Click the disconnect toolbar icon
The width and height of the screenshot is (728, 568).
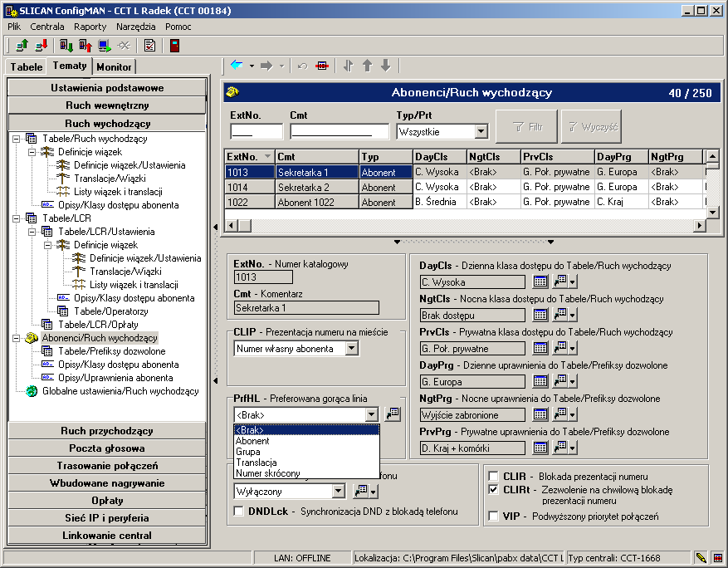coord(124,46)
